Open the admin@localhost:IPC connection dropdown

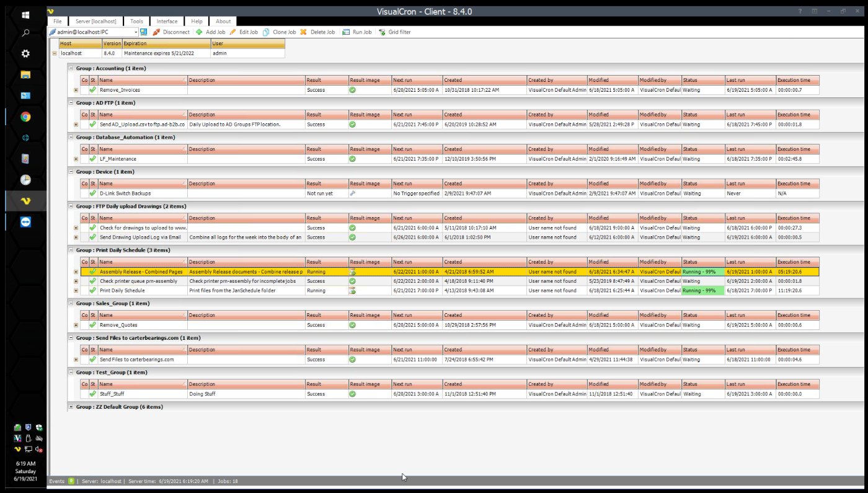135,32
